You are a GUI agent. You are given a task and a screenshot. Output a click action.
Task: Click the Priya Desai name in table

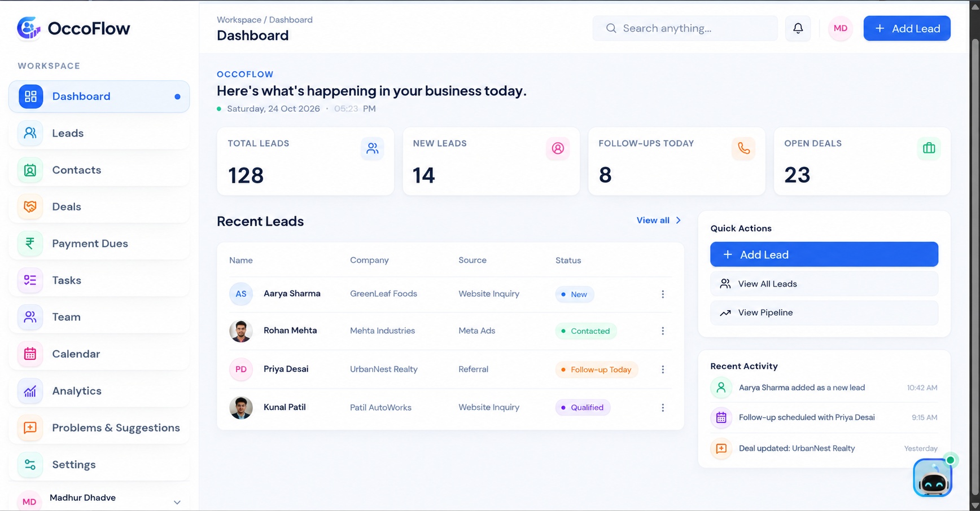(x=286, y=369)
